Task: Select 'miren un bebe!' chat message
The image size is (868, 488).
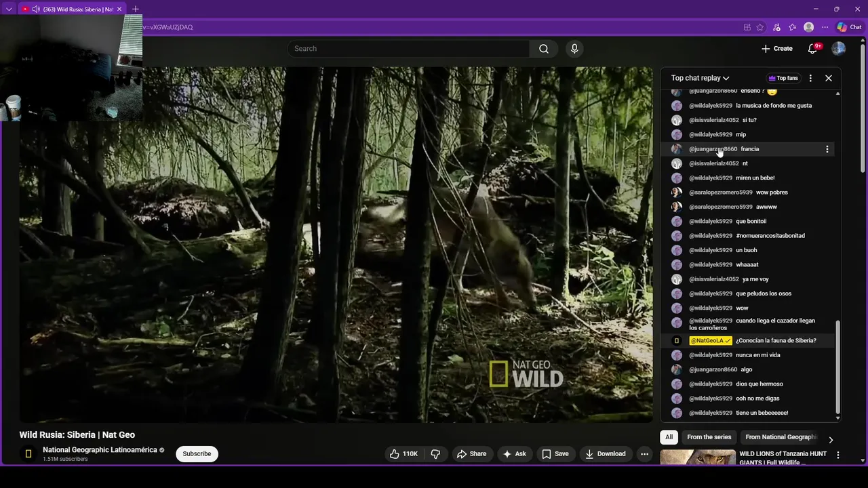Action: click(x=755, y=178)
